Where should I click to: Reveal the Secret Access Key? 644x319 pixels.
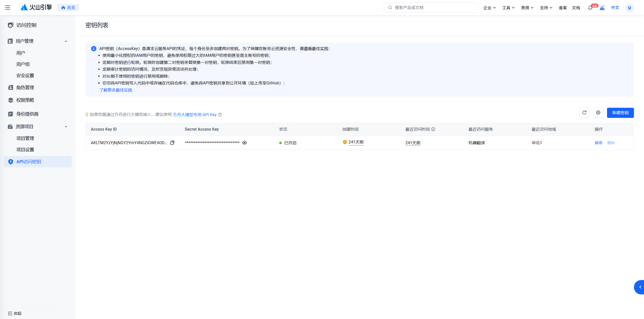(x=245, y=143)
